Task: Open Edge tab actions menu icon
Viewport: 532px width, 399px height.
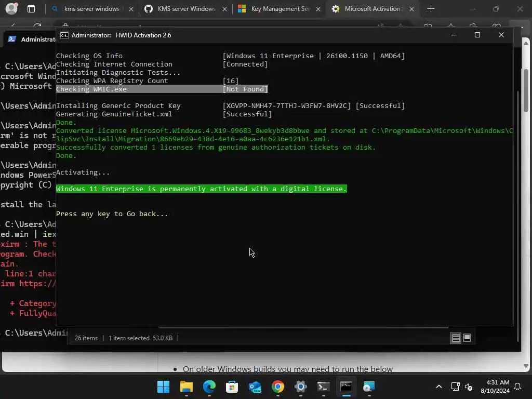Action: coord(31,9)
